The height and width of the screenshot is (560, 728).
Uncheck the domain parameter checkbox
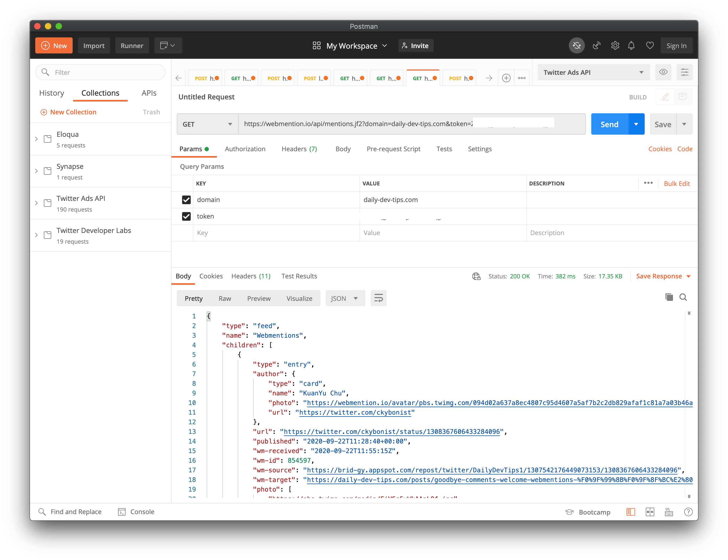pyautogui.click(x=186, y=200)
